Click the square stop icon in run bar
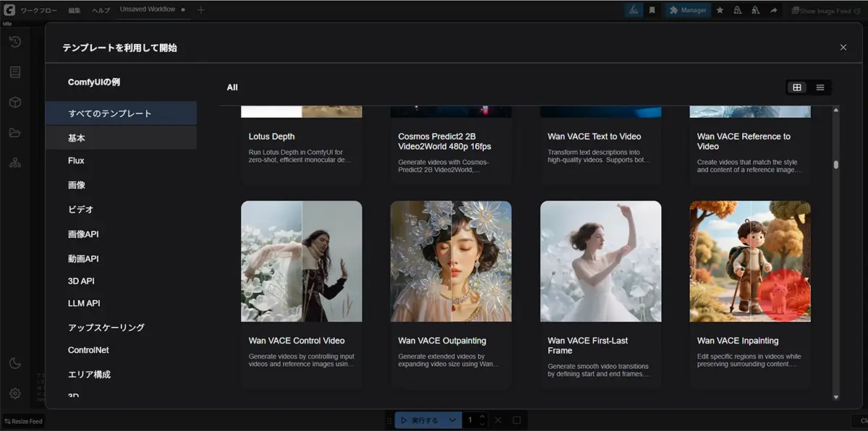 click(516, 420)
